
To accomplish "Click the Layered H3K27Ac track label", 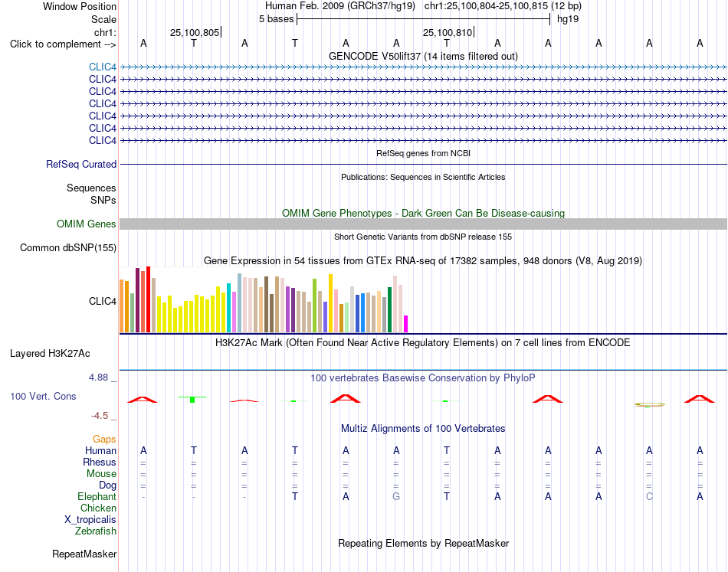I will click(50, 354).
